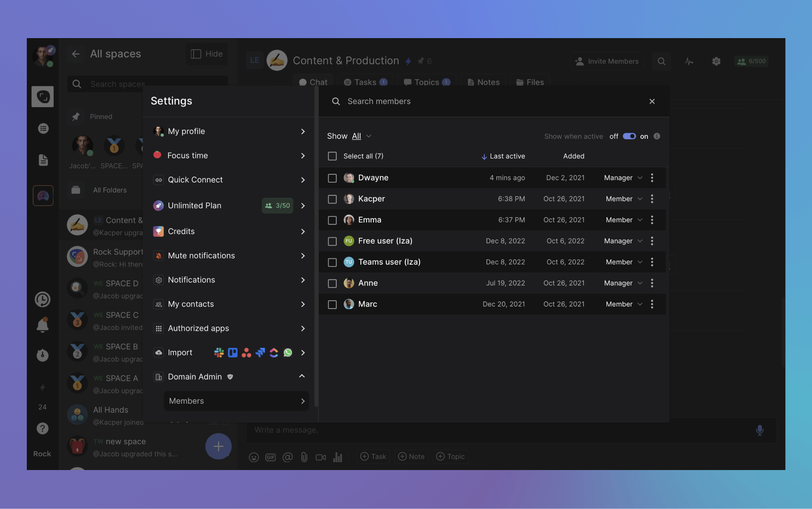This screenshot has height=509, width=812.
Task: Tick the checkbox next to Emma
Action: (x=332, y=220)
